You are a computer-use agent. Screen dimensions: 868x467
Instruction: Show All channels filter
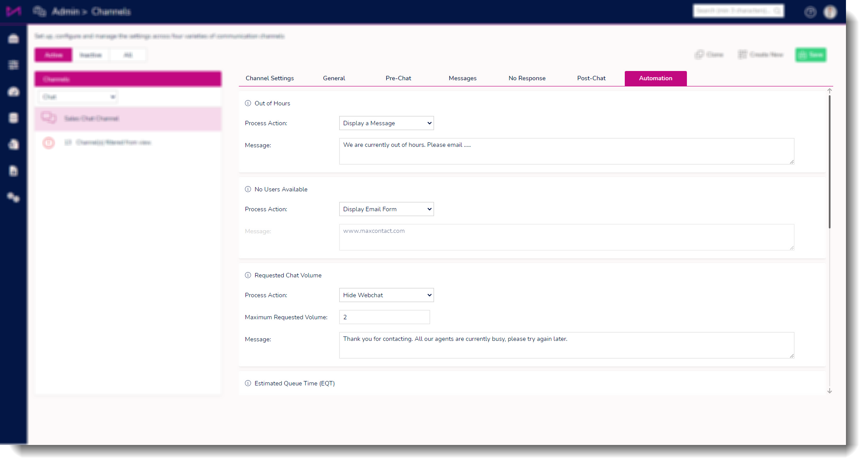pyautogui.click(x=128, y=55)
